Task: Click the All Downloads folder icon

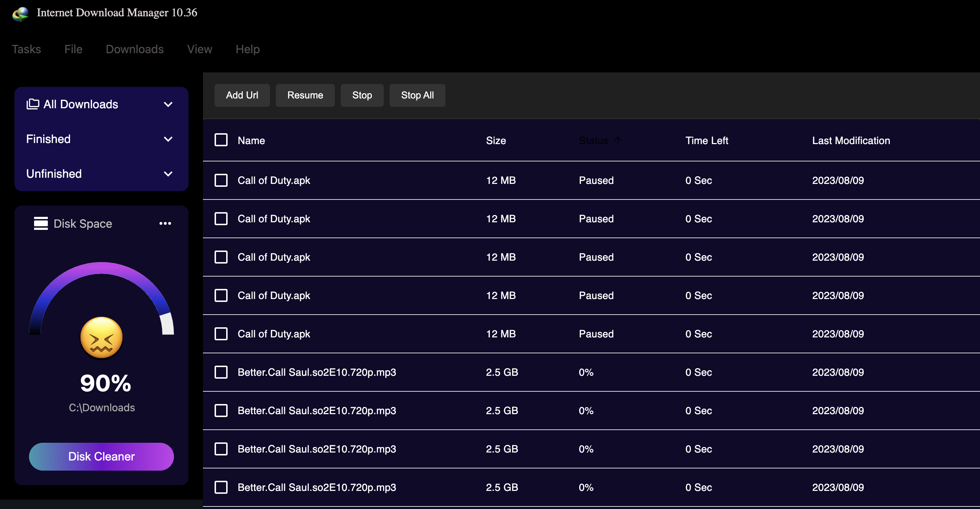Action: coord(32,104)
